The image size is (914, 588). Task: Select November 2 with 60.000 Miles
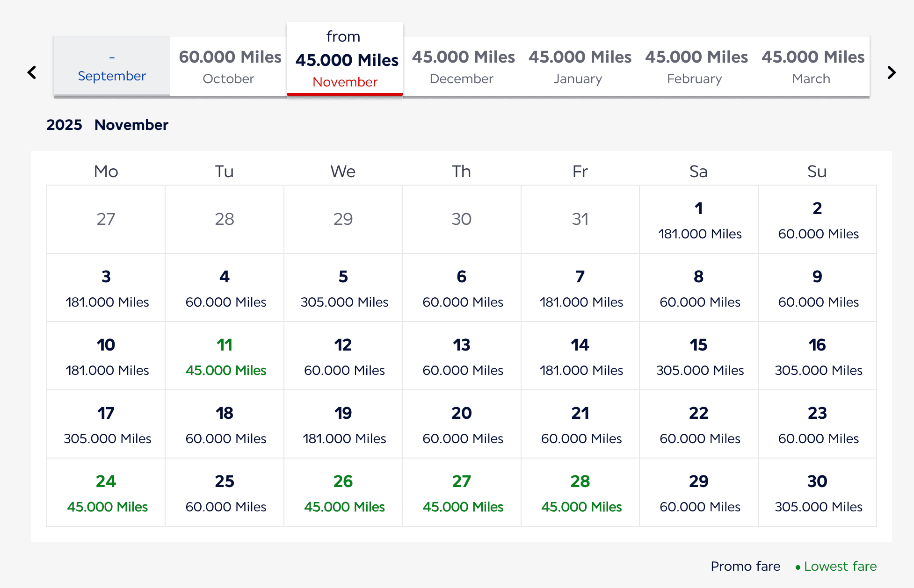coord(817,220)
